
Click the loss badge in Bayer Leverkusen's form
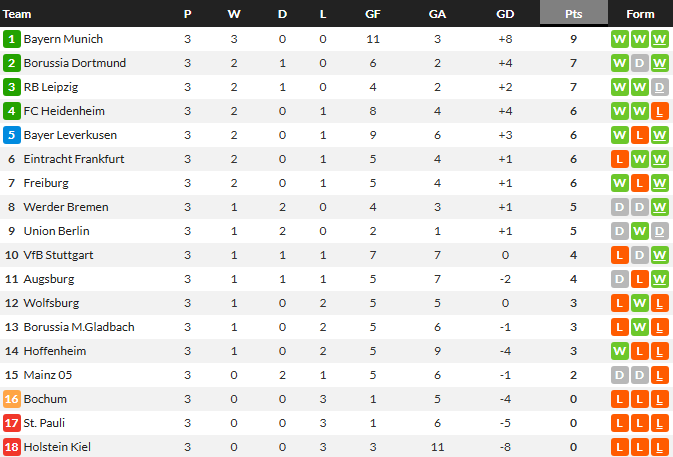click(639, 135)
